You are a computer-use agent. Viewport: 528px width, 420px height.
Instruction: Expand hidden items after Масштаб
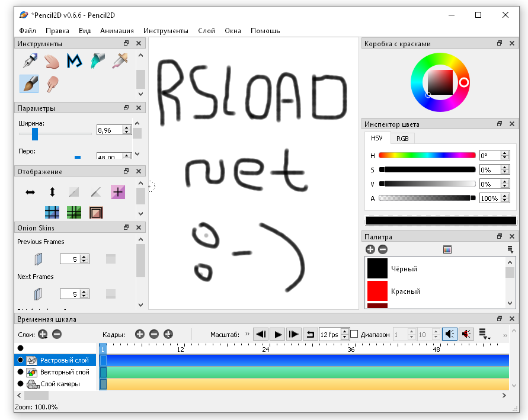pyautogui.click(x=248, y=334)
